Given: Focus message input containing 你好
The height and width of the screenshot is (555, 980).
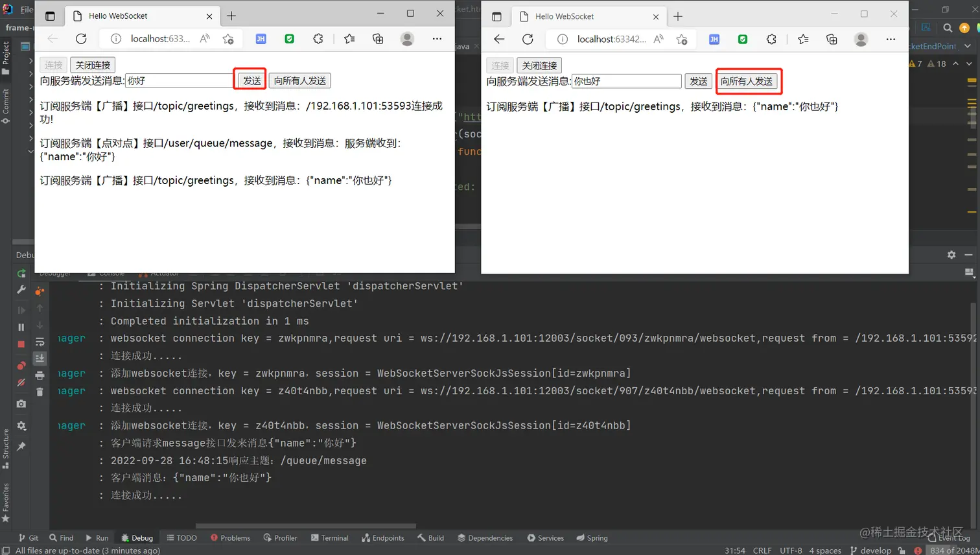Looking at the screenshot, I should (x=179, y=80).
